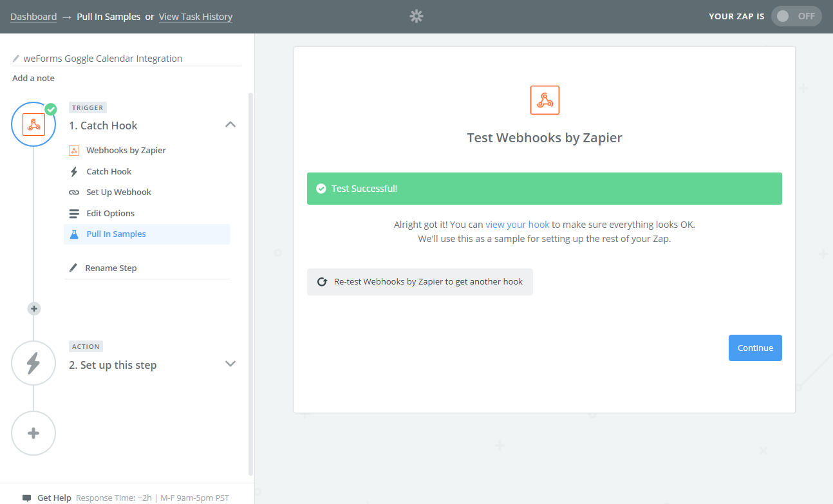Click the refresh icon on the Re-test button
Viewport: 833px width, 504px height.
(x=322, y=282)
